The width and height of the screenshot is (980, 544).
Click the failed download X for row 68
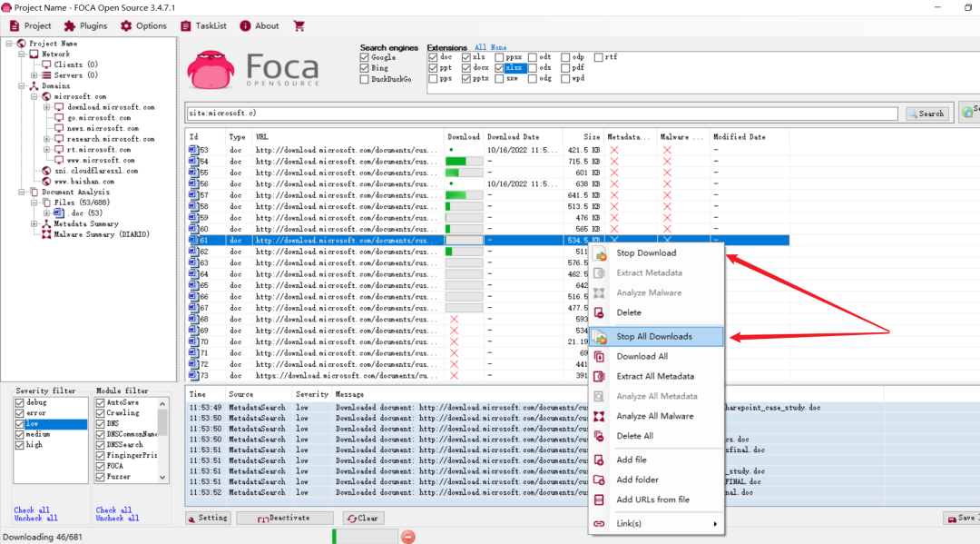pos(454,320)
